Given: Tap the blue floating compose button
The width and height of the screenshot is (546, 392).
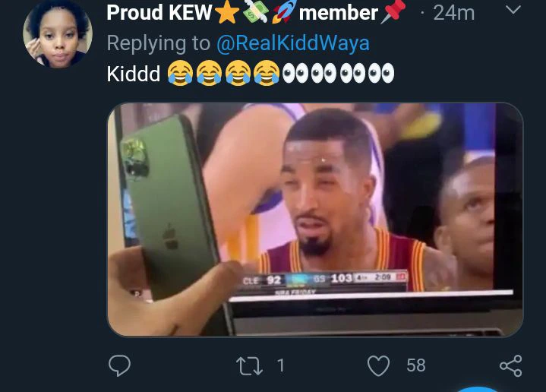Looking at the screenshot, I should 477,388.
